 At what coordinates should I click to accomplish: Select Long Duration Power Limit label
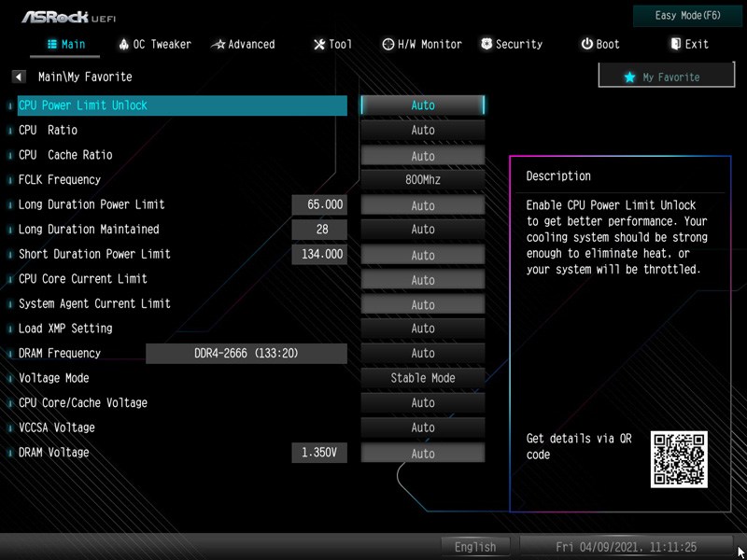92,204
